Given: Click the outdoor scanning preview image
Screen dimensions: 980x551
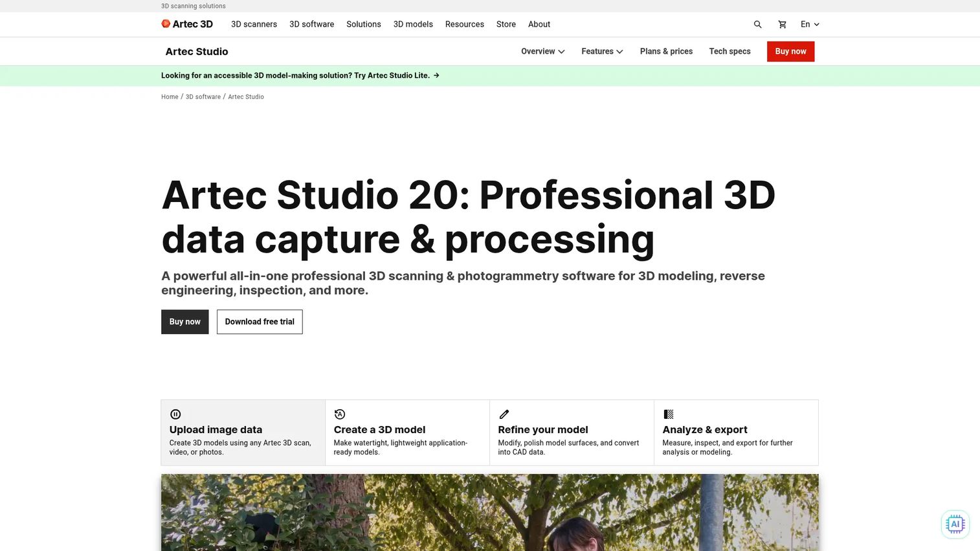Looking at the screenshot, I should coord(490,513).
